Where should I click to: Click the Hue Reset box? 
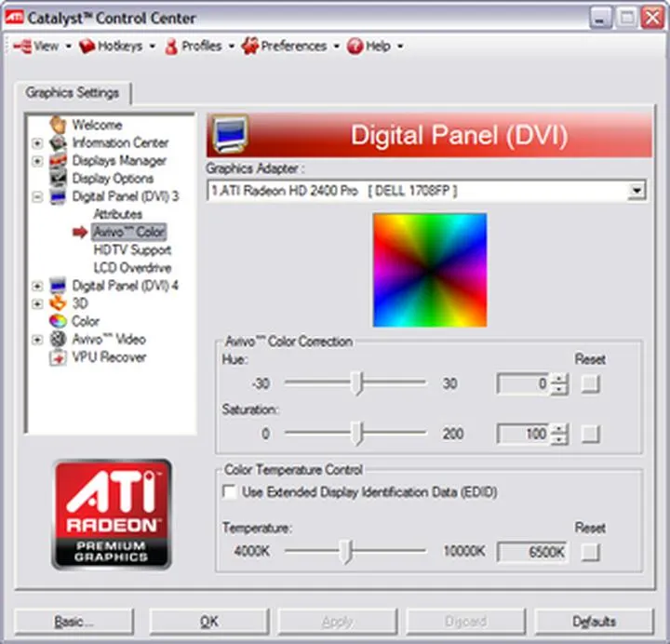click(590, 383)
